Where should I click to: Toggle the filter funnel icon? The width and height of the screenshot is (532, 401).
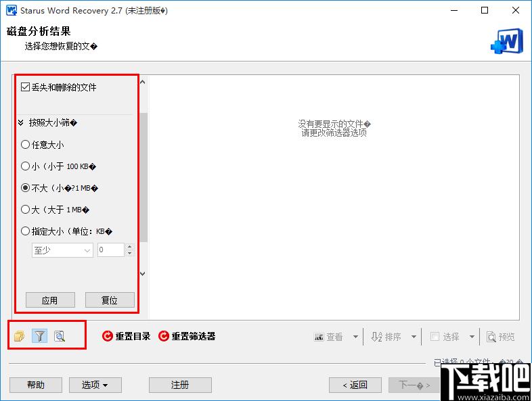click(39, 336)
